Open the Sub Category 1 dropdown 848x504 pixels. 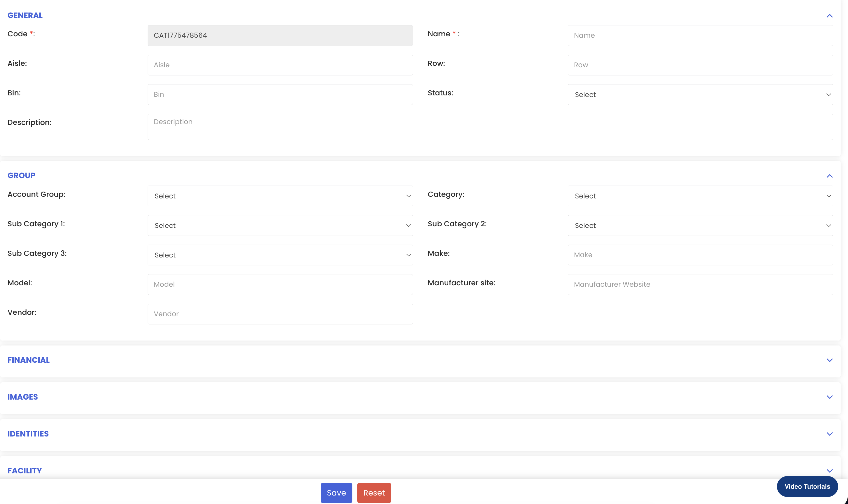(x=280, y=225)
